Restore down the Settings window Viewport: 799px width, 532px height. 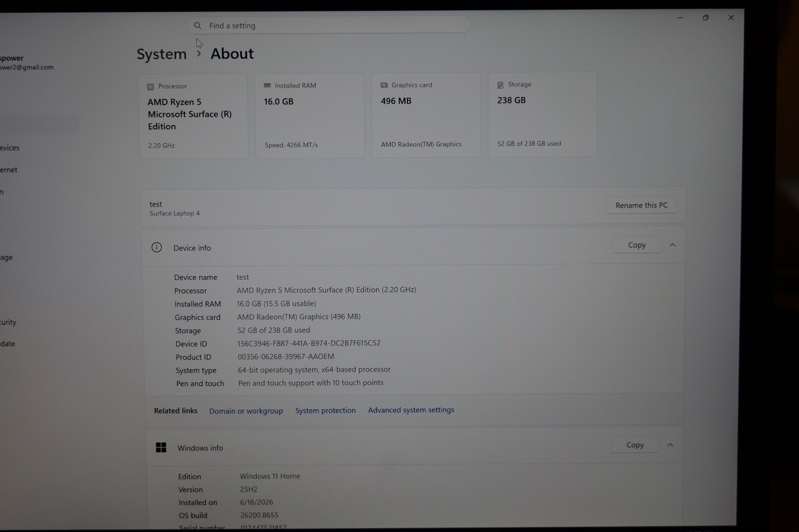point(706,17)
